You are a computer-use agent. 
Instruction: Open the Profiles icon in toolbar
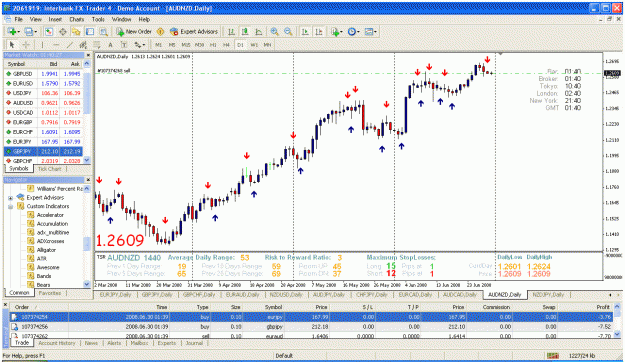[x=29, y=31]
